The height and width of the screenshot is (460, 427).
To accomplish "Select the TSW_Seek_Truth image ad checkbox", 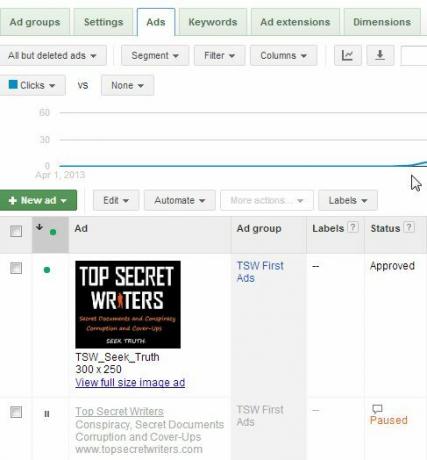I will pyautogui.click(x=16, y=268).
